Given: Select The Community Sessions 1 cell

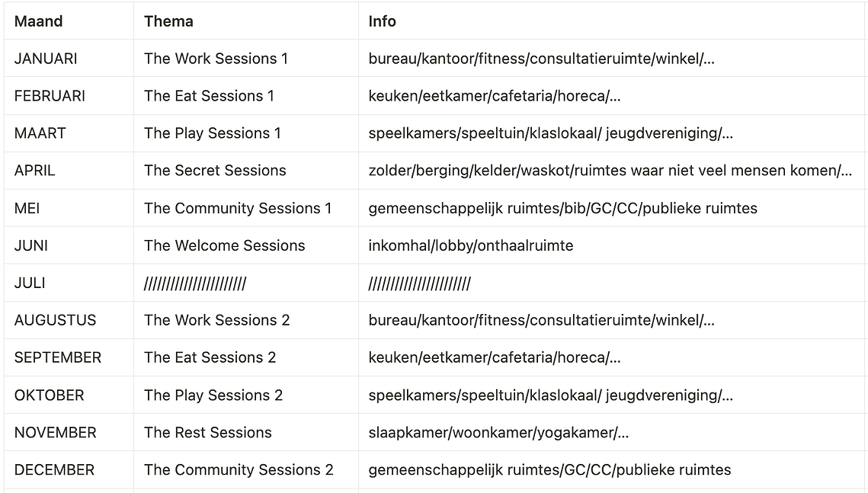Looking at the screenshot, I should (246, 208).
